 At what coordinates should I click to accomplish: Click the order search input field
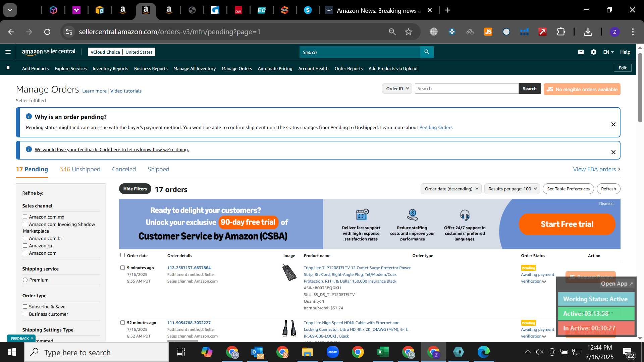(x=466, y=88)
